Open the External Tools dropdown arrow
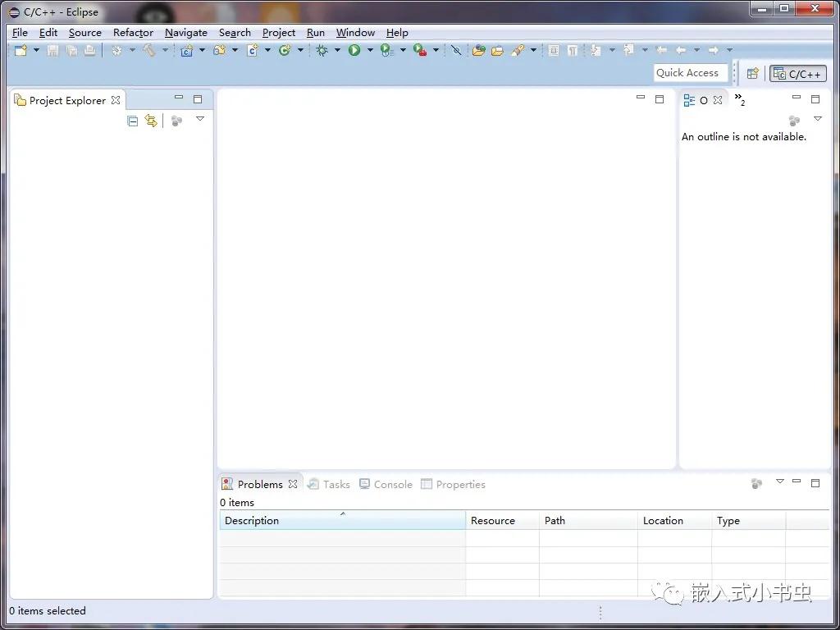This screenshot has width=840, height=630. (436, 50)
